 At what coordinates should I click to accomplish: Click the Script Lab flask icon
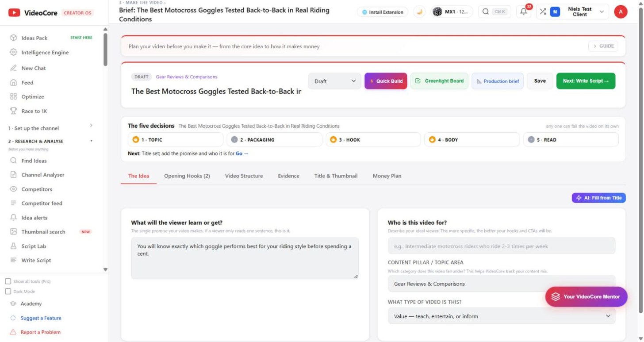click(13, 246)
